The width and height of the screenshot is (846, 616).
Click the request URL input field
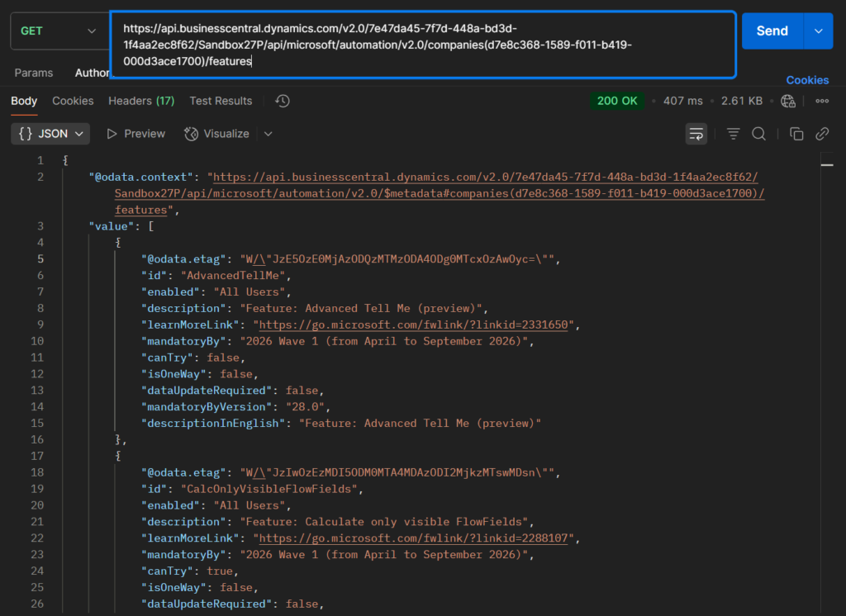pyautogui.click(x=422, y=45)
